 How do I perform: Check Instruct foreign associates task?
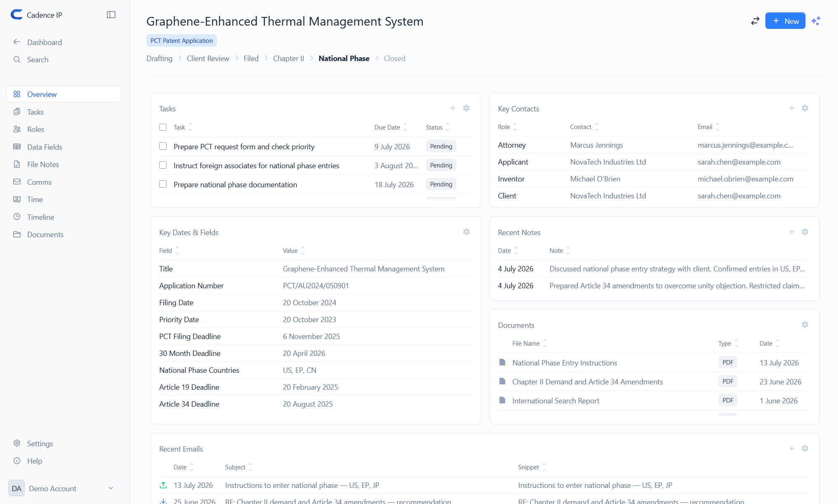coord(163,165)
